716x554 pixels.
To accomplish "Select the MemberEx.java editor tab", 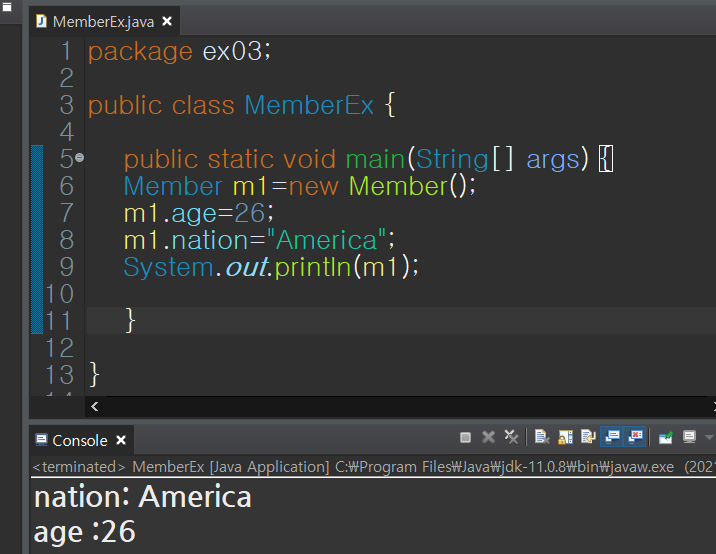I will click(103, 21).
